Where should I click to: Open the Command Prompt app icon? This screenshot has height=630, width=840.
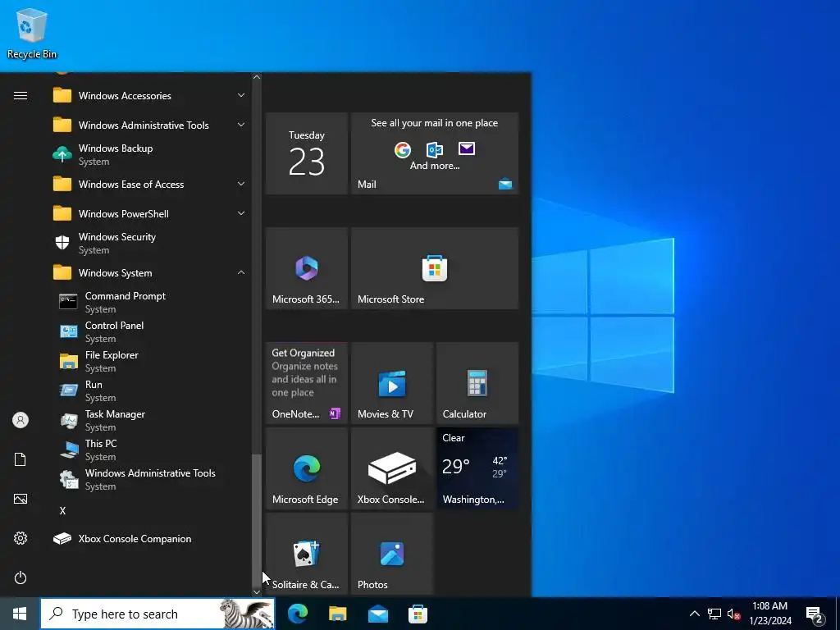point(68,302)
